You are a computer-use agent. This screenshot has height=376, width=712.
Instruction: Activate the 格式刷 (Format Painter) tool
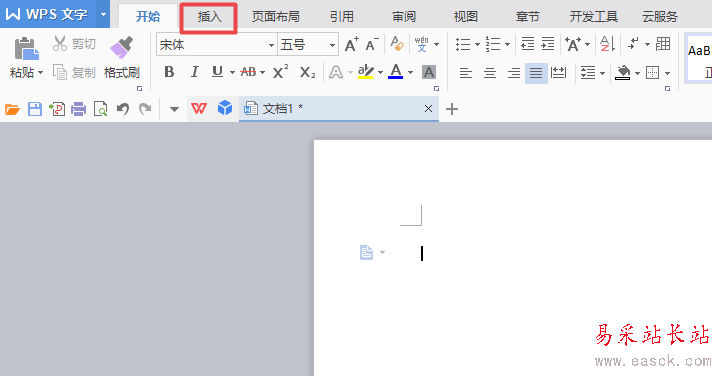[x=122, y=58]
